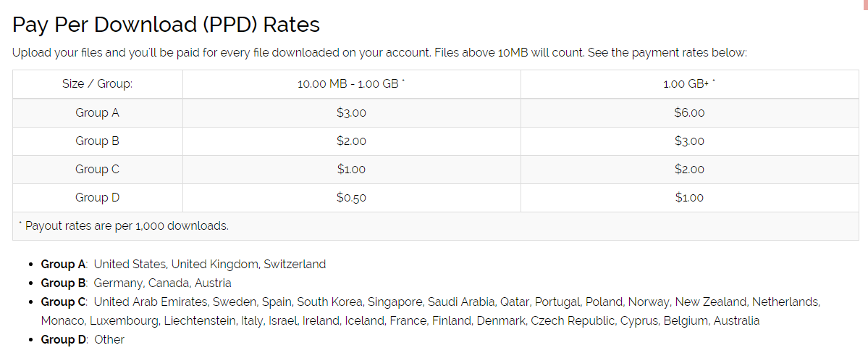Click the Size / Group header cell
868x353 pixels.
pos(97,84)
